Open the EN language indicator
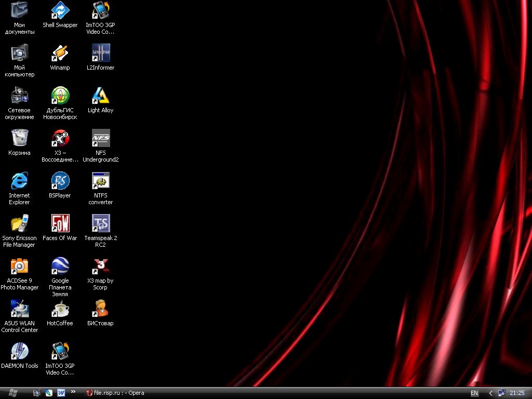This screenshot has height=399, width=532. 474,393
